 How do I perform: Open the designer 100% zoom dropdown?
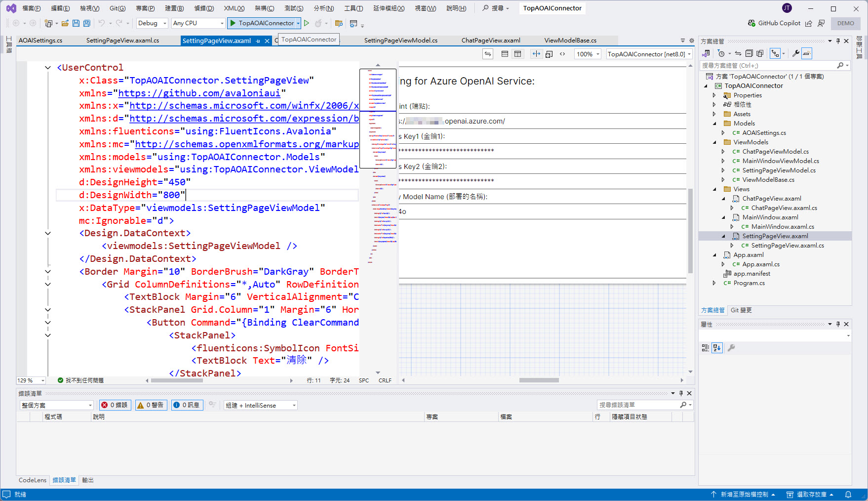tap(588, 54)
